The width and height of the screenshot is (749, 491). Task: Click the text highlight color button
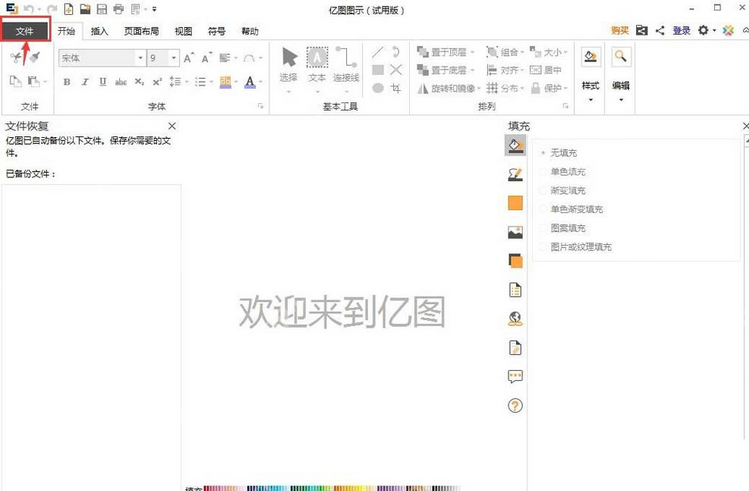[x=225, y=82]
